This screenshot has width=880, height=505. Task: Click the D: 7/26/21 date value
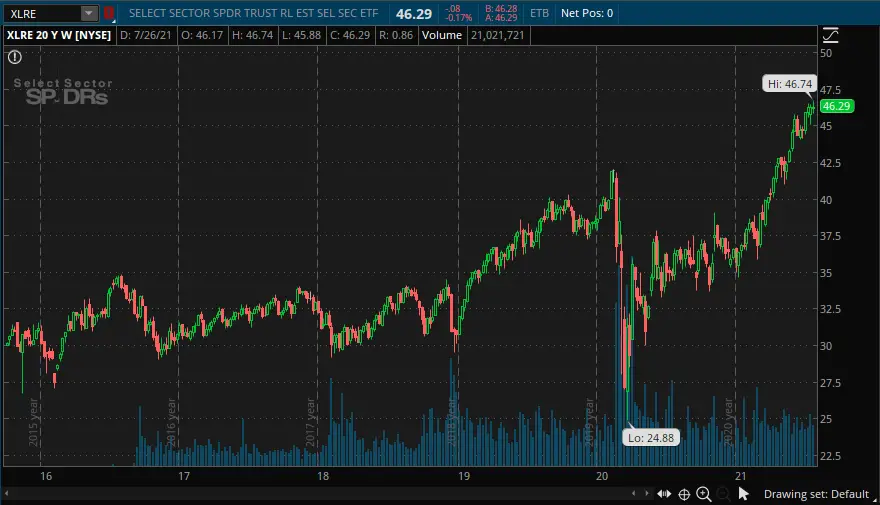coord(145,35)
